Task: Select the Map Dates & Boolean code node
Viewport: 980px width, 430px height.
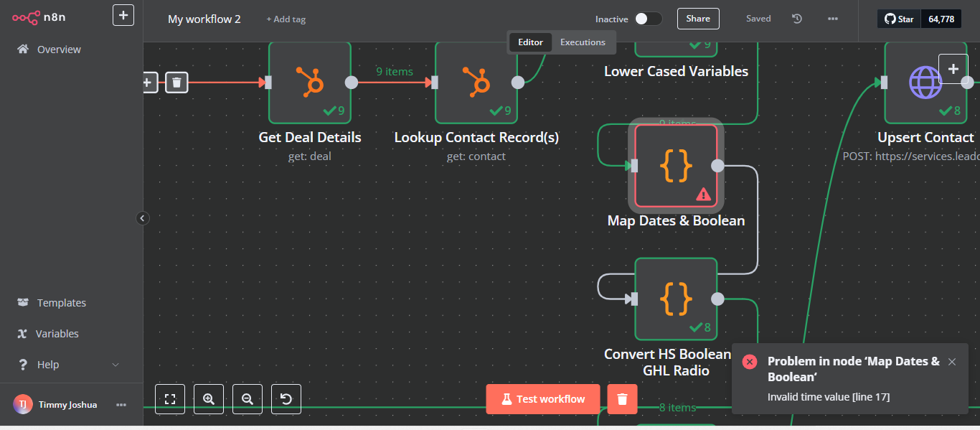Action: pos(674,165)
